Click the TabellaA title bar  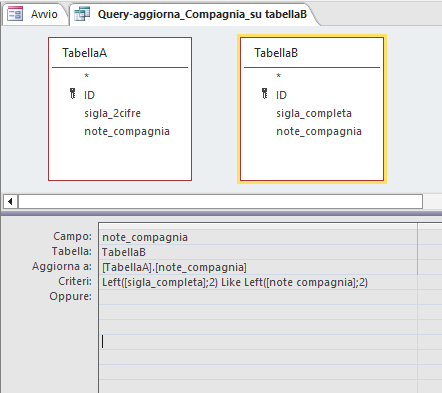[120, 53]
